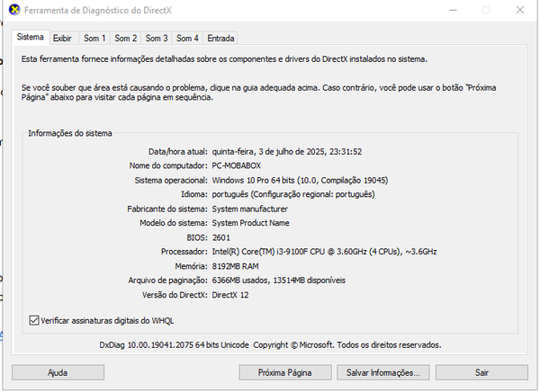This screenshot has width=540, height=392.
Task: Open the Som 3 tab
Action: 157,38
